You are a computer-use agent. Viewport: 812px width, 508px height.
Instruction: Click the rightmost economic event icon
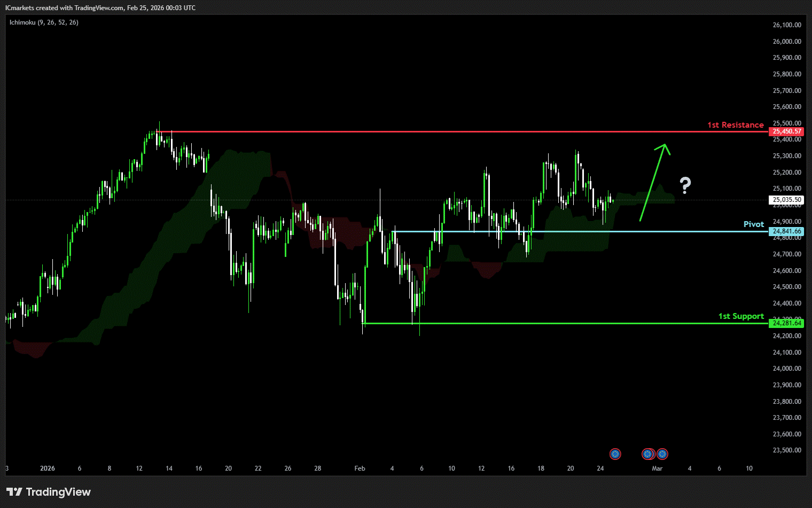(x=662, y=454)
